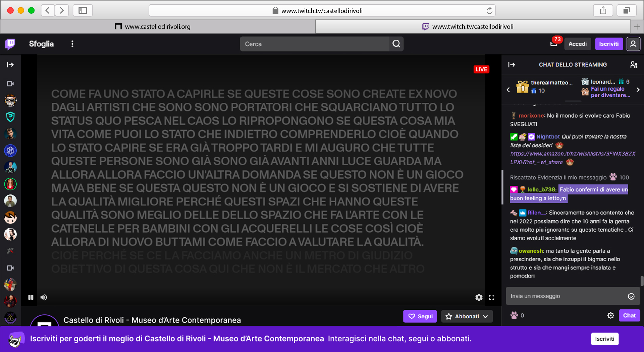Open the chat community users list
Viewport: 644px width, 352px height.
tap(634, 65)
